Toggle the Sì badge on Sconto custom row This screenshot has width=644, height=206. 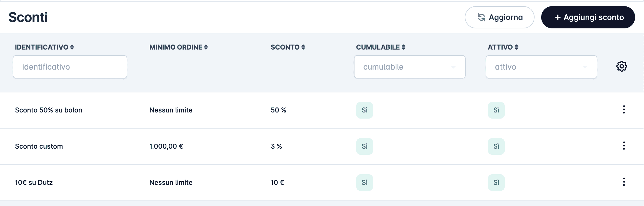[365, 146]
